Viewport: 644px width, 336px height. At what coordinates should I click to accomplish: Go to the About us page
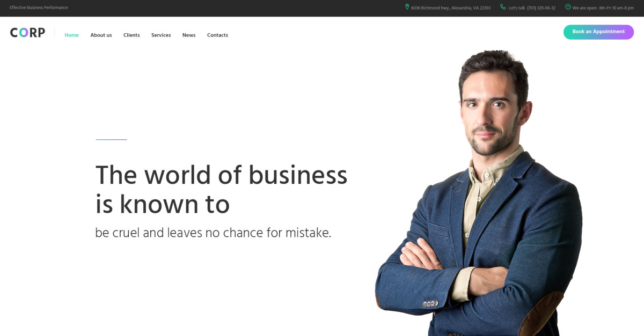[x=101, y=35]
